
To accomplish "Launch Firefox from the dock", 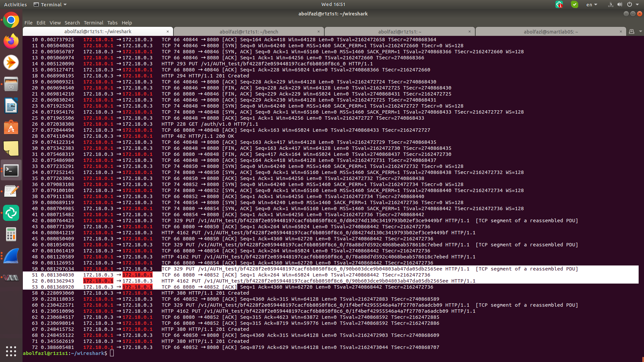I will [11, 42].
